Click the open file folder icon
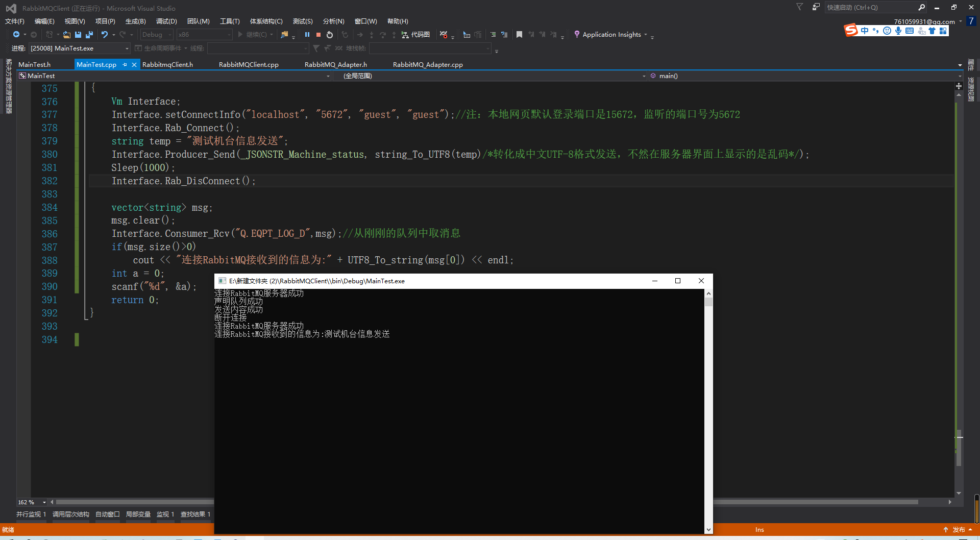This screenshot has height=540, width=980. pyautogui.click(x=67, y=35)
